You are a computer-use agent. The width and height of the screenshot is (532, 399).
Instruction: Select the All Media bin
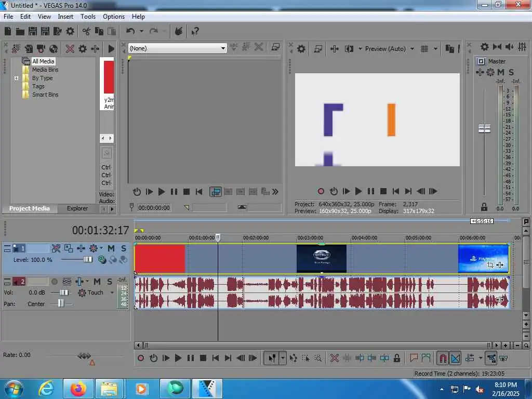pyautogui.click(x=43, y=61)
